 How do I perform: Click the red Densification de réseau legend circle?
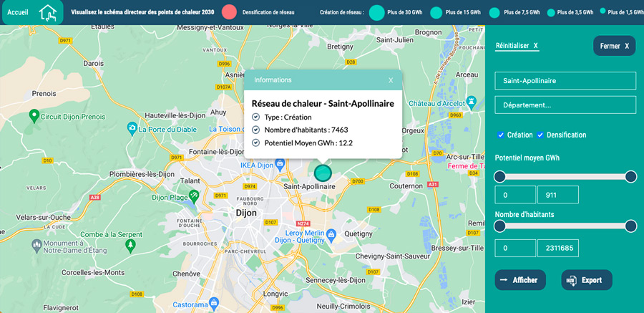tap(229, 13)
